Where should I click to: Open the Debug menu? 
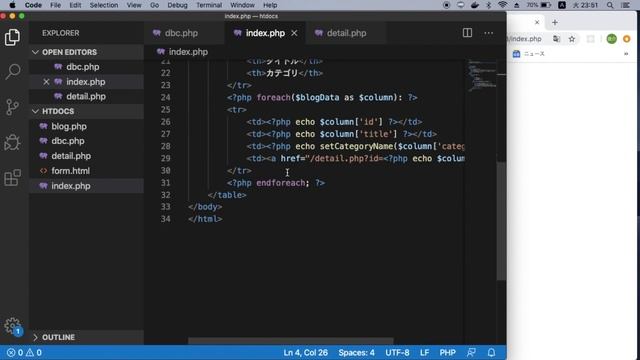(177, 5)
